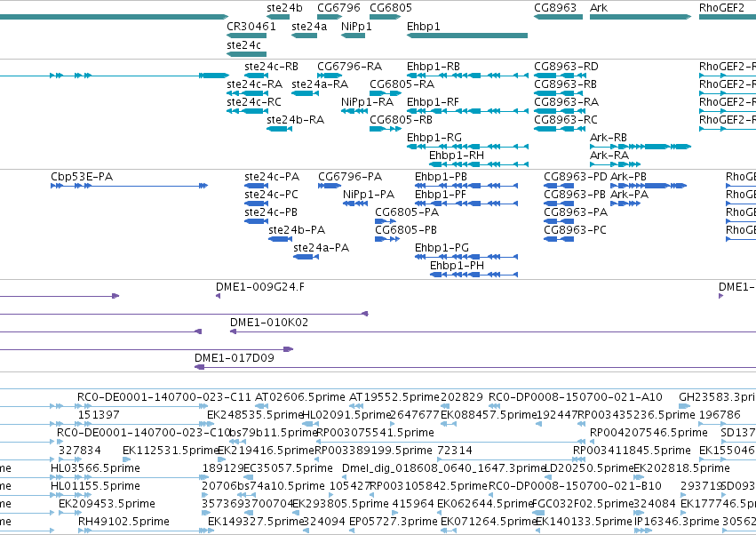Click protein ste24c-PB
Image resolution: width=756 pixels, height=535 pixels.
(x=271, y=212)
